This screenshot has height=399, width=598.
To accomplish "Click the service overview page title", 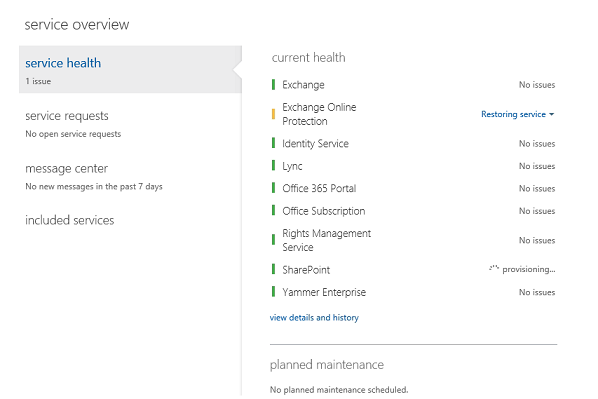I will [77, 24].
